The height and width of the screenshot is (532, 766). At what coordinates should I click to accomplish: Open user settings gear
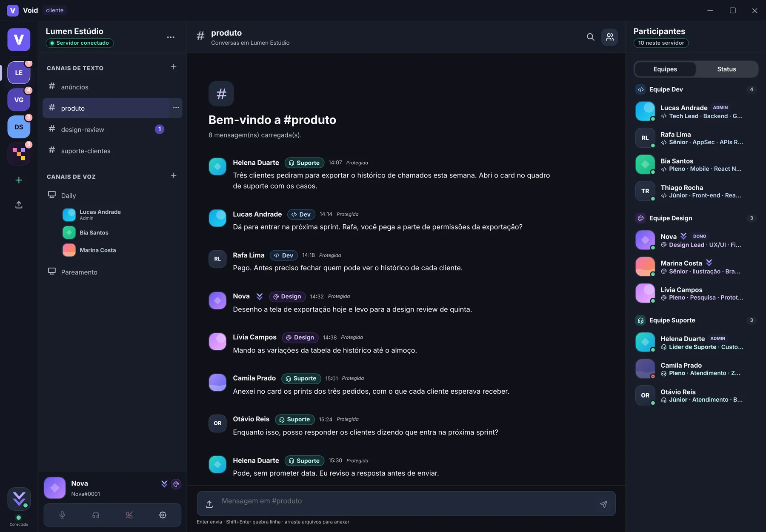click(163, 515)
